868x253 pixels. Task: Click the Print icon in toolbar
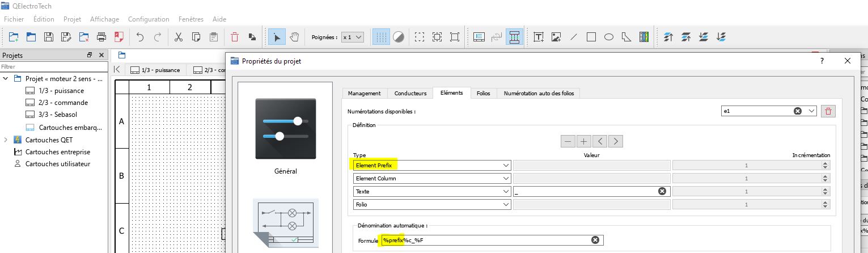click(x=101, y=37)
